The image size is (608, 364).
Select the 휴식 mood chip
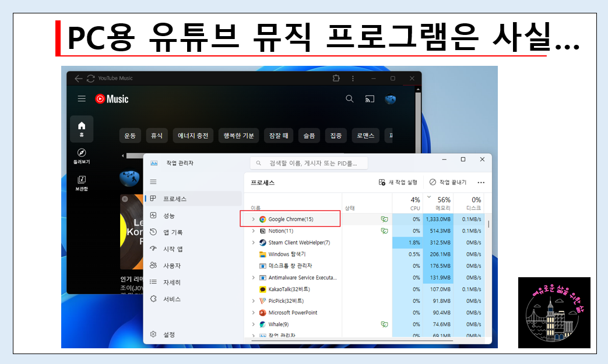pos(157,136)
